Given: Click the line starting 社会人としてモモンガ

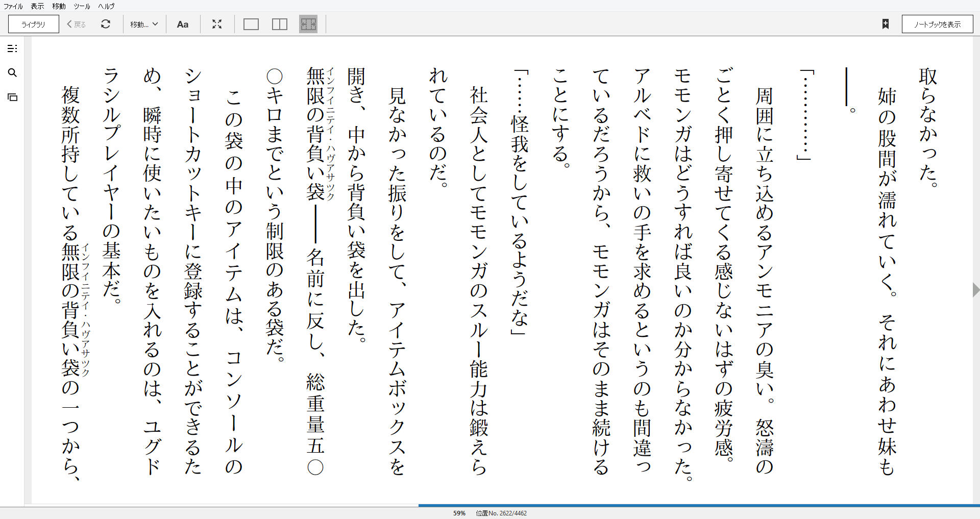Looking at the screenshot, I should [479, 281].
